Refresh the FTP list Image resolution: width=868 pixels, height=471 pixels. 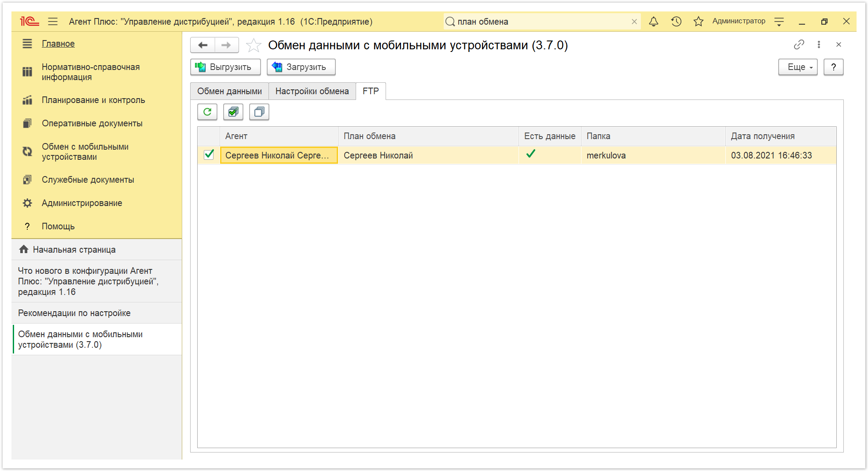point(207,112)
